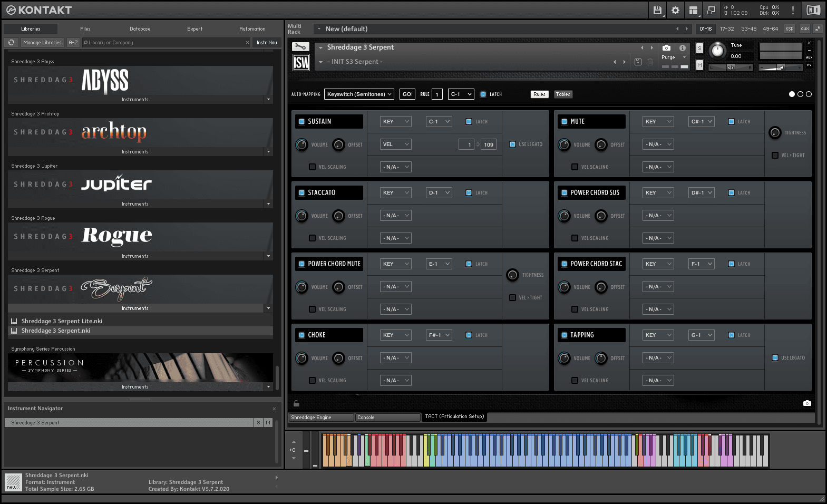Click the Rules button
The image size is (827, 504).
pos(539,94)
